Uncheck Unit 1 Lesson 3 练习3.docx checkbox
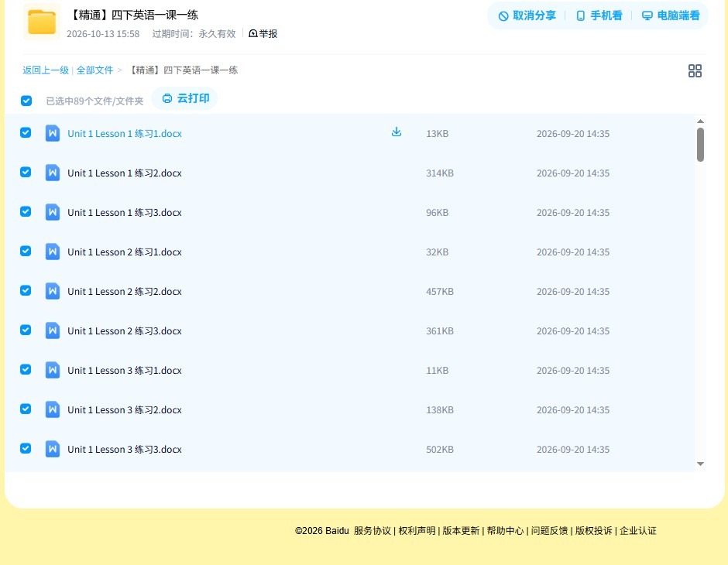 pos(26,448)
